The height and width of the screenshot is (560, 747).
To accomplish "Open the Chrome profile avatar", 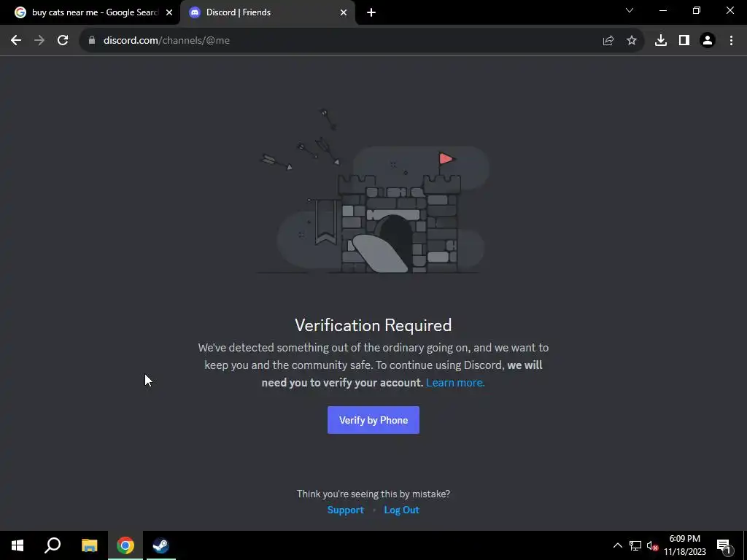I will [x=708, y=41].
